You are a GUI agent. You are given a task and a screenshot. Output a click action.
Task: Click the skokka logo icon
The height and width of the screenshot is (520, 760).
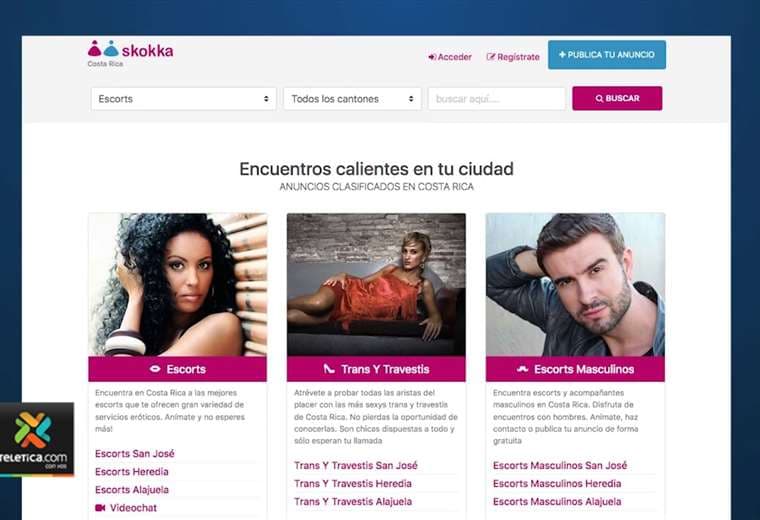[x=103, y=49]
